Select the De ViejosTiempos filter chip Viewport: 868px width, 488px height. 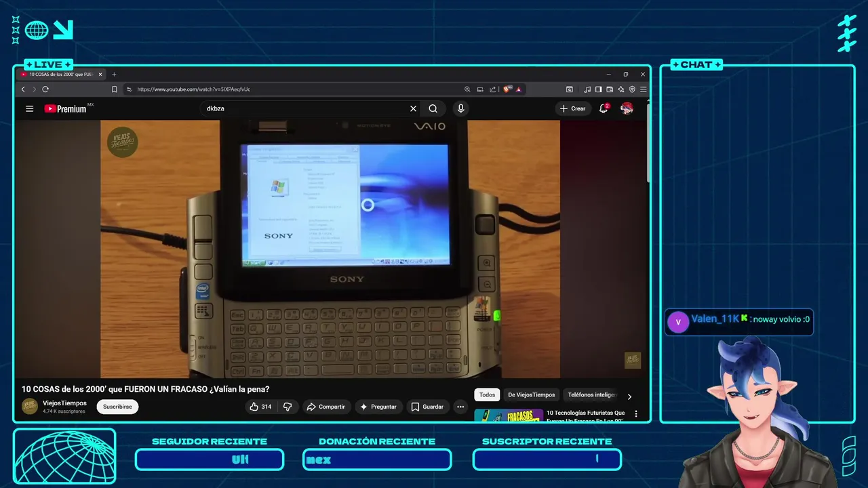click(x=531, y=394)
